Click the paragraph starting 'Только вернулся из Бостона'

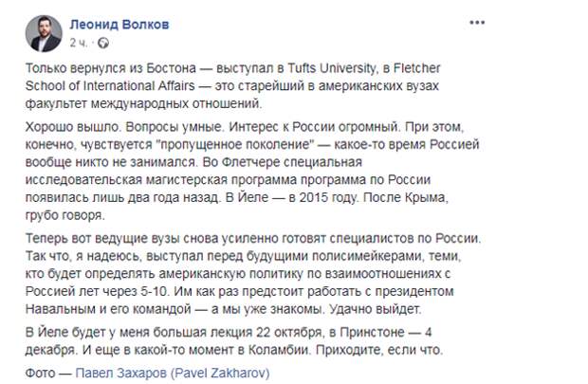click(233, 86)
